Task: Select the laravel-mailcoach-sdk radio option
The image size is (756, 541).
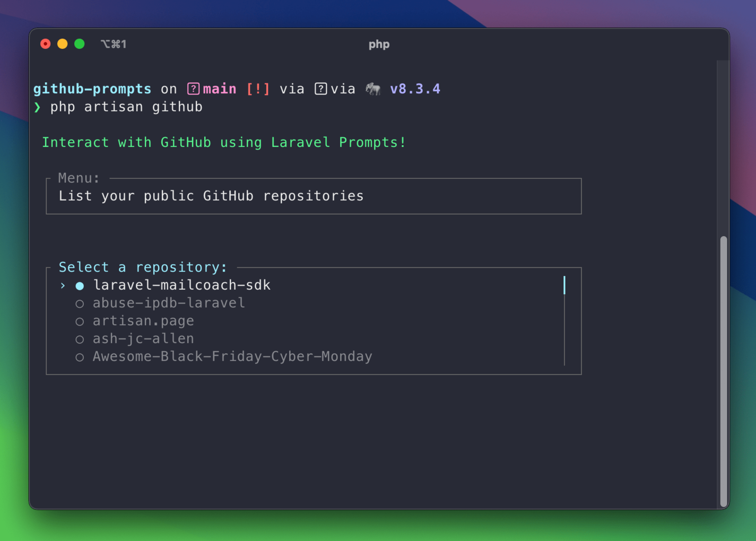Action: pyautogui.click(x=80, y=286)
